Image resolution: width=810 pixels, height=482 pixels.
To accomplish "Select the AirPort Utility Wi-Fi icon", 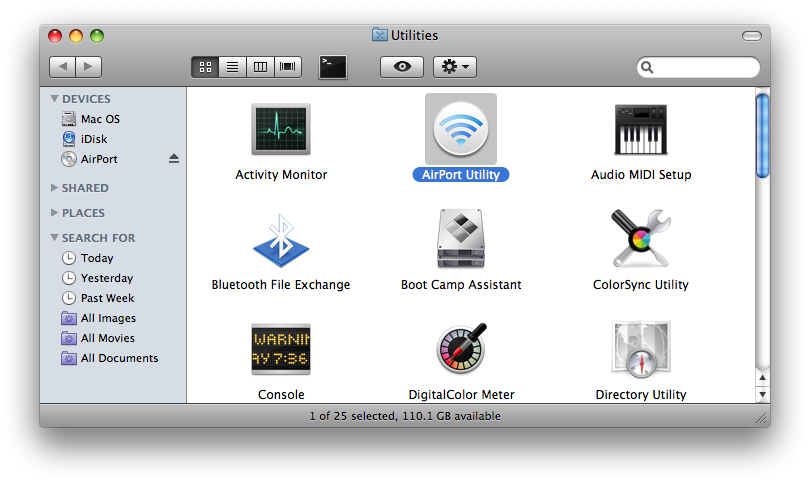I will pyautogui.click(x=461, y=129).
